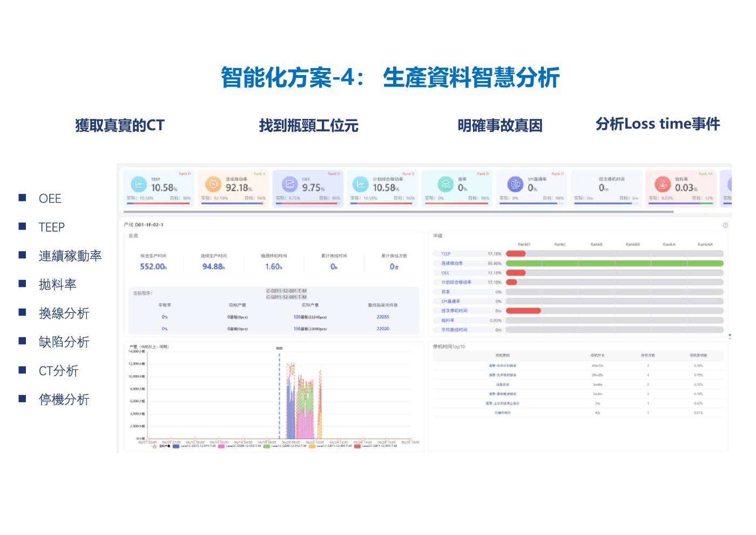Click the downtime row with count 4
The image size is (756, 535).
click(x=578, y=375)
